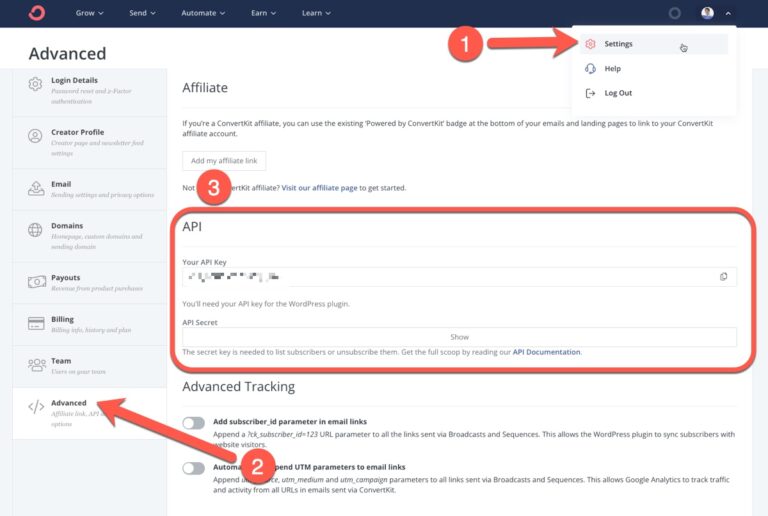The image size is (768, 516).
Task: Follow Visit our affiliate page link
Action: [x=319, y=188]
